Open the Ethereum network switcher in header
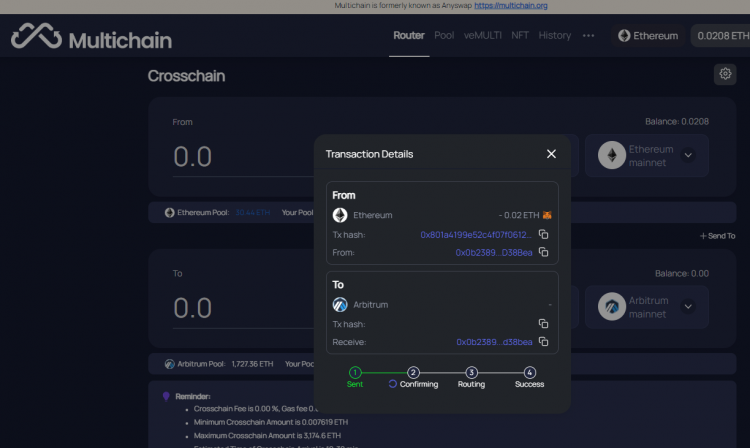Image resolution: width=750 pixels, height=448 pixels. [x=647, y=36]
